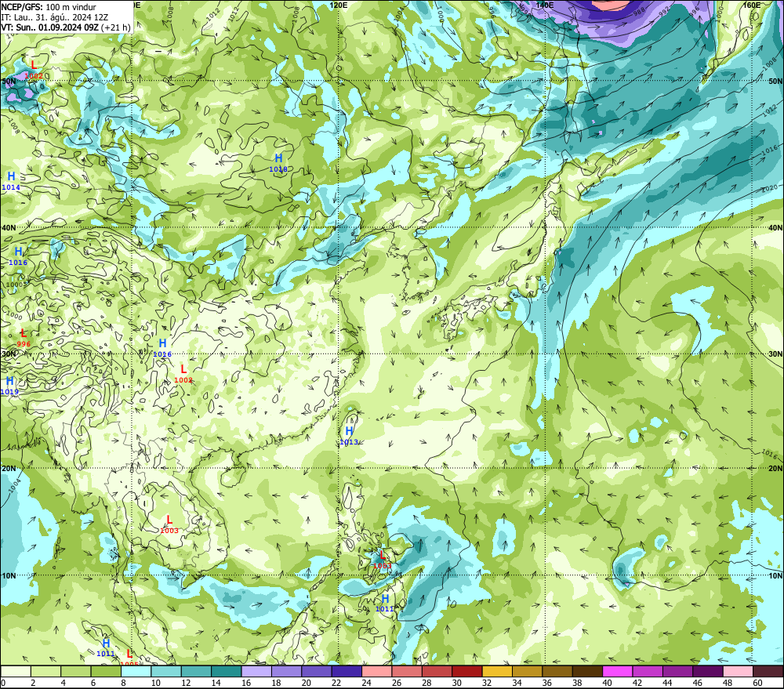Click the legend value 40
Screen dimensions: 784x689
(x=607, y=683)
